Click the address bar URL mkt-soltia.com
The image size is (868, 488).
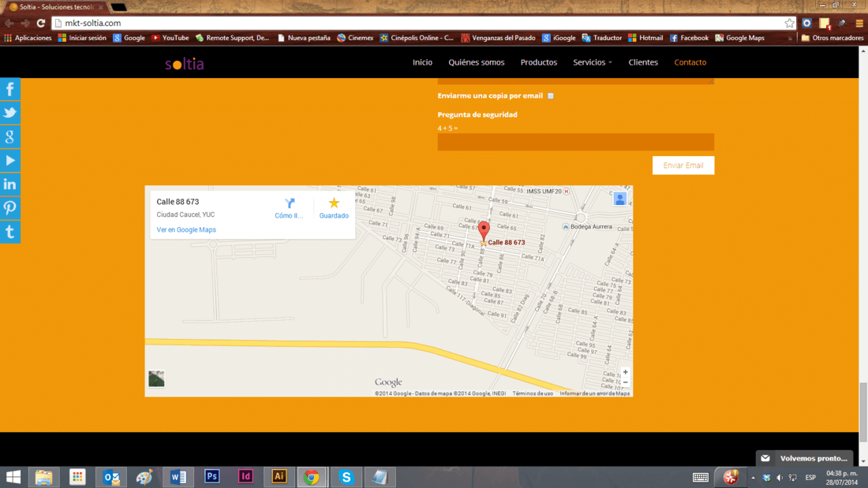click(x=92, y=23)
